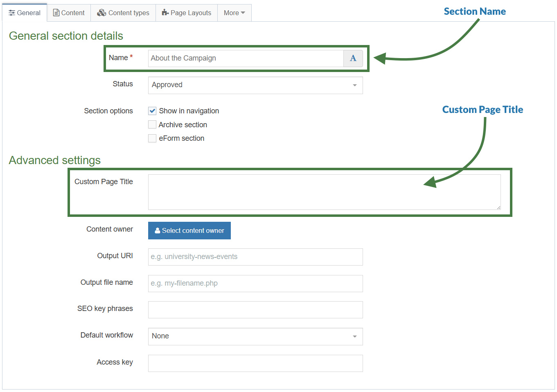The width and height of the screenshot is (557, 392).
Task: Click the 'Access key' label
Action: (x=115, y=362)
